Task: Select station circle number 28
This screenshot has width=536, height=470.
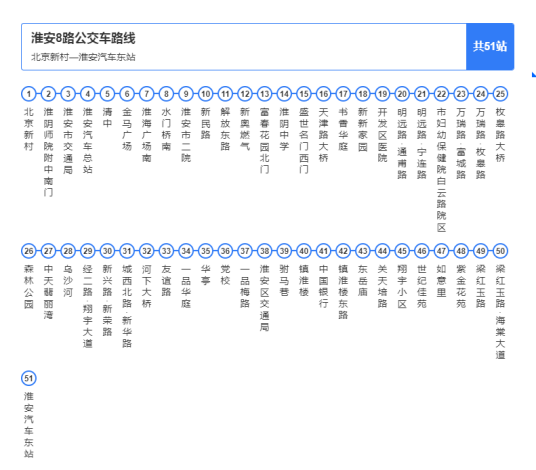Action: pos(68,251)
